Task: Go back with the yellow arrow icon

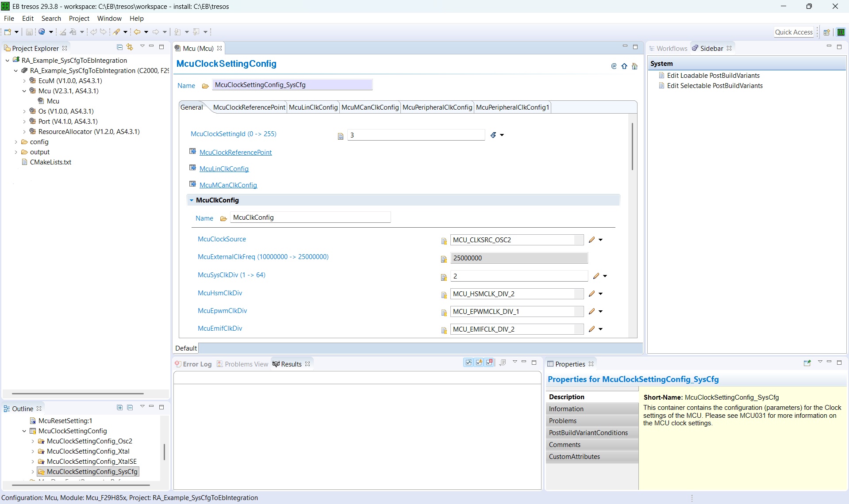Action: [x=137, y=32]
